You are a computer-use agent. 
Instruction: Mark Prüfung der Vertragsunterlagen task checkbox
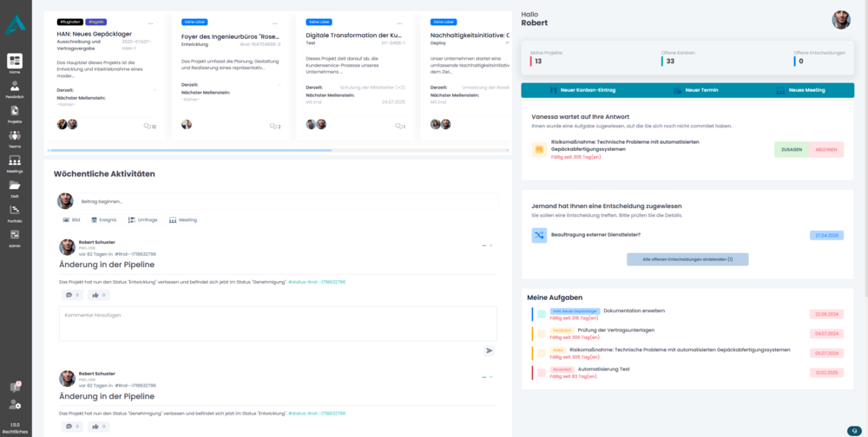pos(542,333)
